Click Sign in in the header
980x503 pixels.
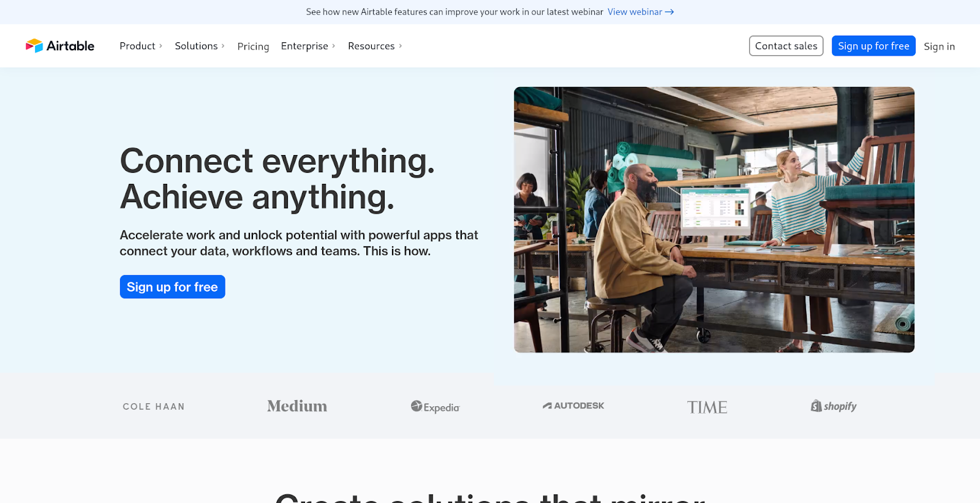click(x=939, y=47)
